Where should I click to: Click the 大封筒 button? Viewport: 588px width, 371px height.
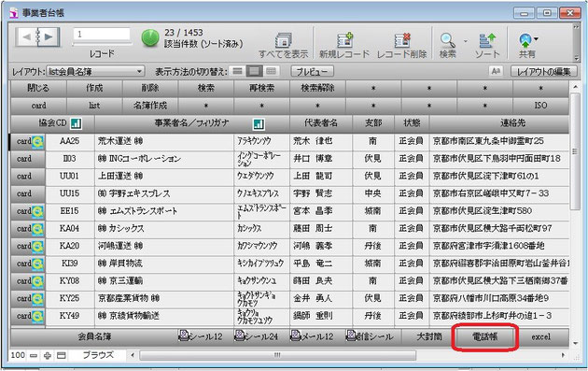[x=429, y=336]
